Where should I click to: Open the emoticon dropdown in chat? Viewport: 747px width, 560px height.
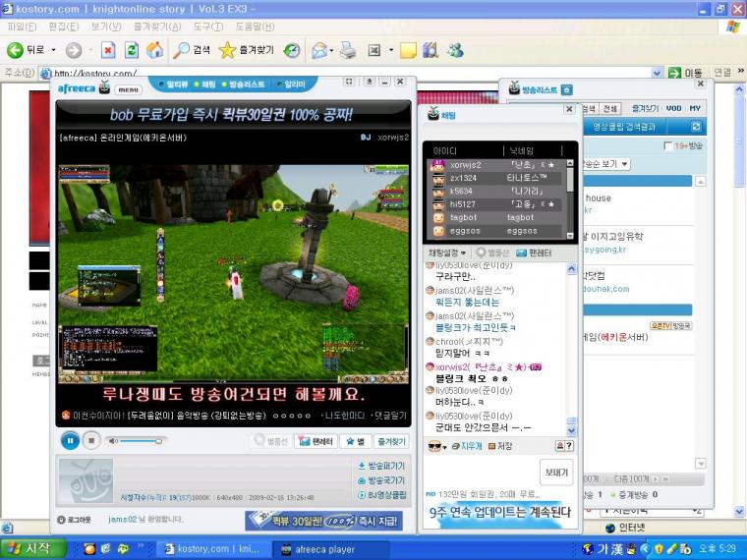(x=436, y=446)
